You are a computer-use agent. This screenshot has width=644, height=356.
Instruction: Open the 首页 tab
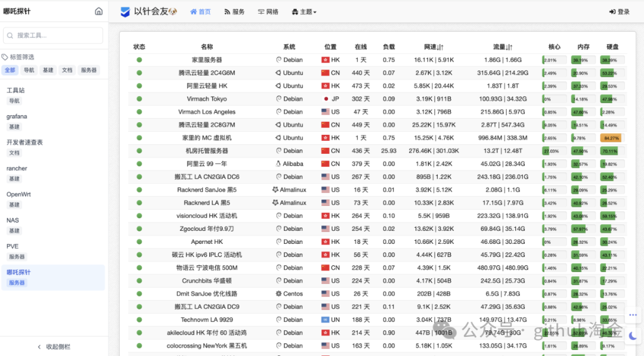pos(200,12)
